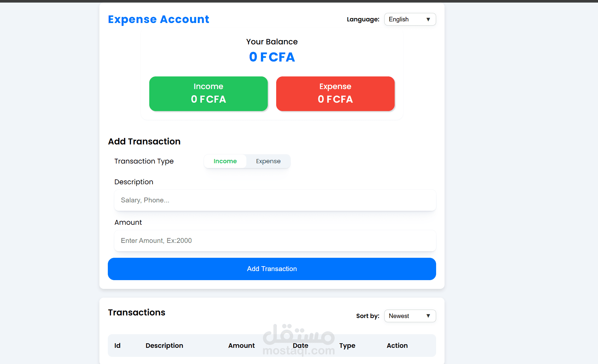Click the green Income summary card
Viewport: 598px width, 364px height.
coord(208,94)
